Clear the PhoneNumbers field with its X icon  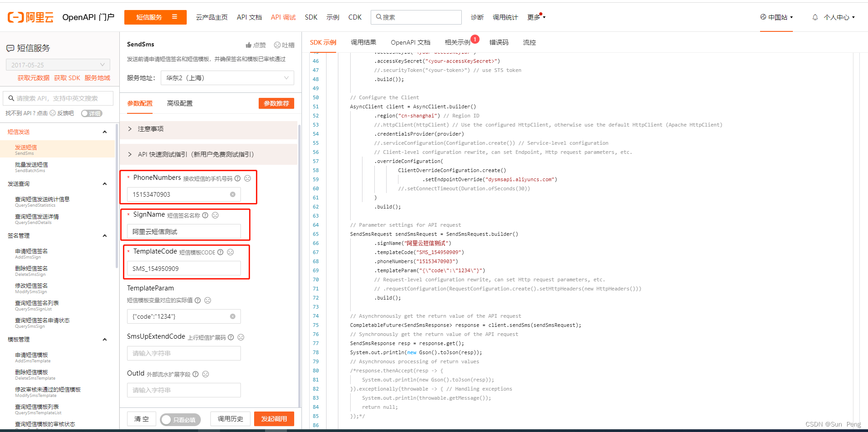(233, 194)
